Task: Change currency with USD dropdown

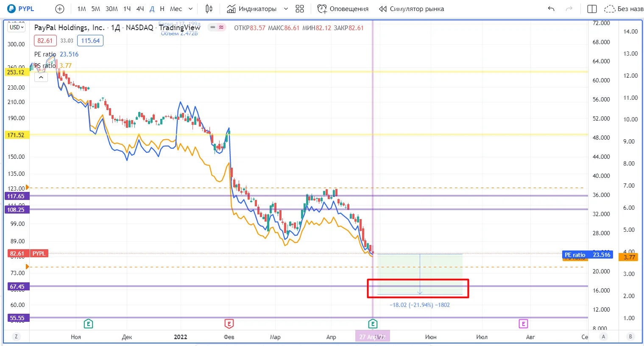Action: click(x=17, y=27)
